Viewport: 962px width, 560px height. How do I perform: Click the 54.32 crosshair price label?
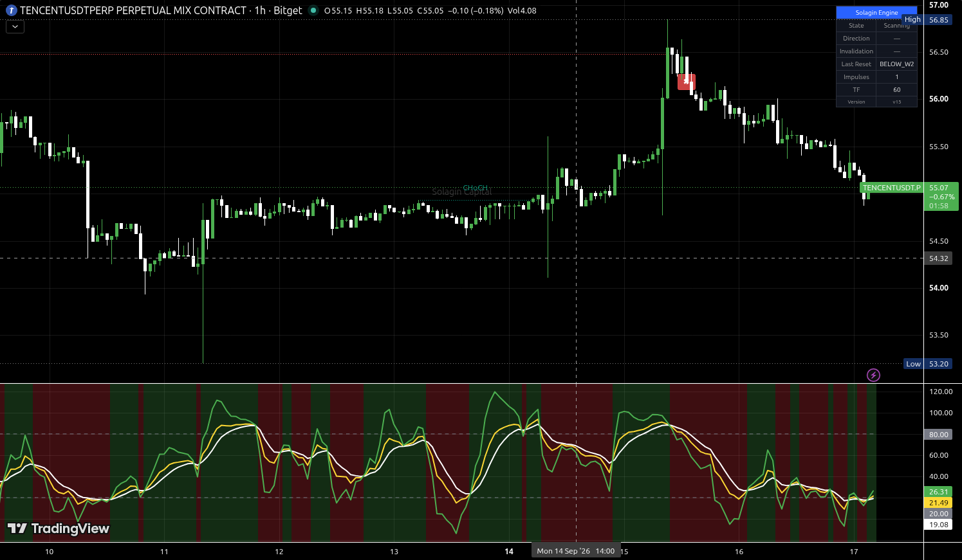939,258
